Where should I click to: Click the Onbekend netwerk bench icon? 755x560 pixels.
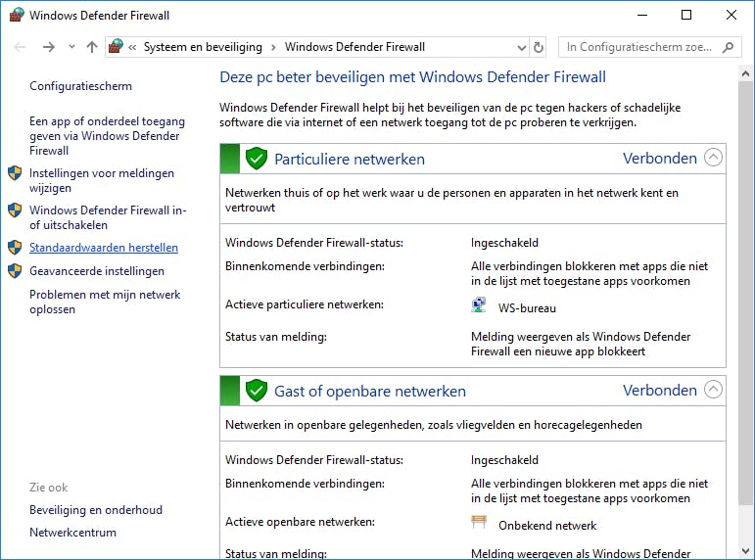[479, 522]
